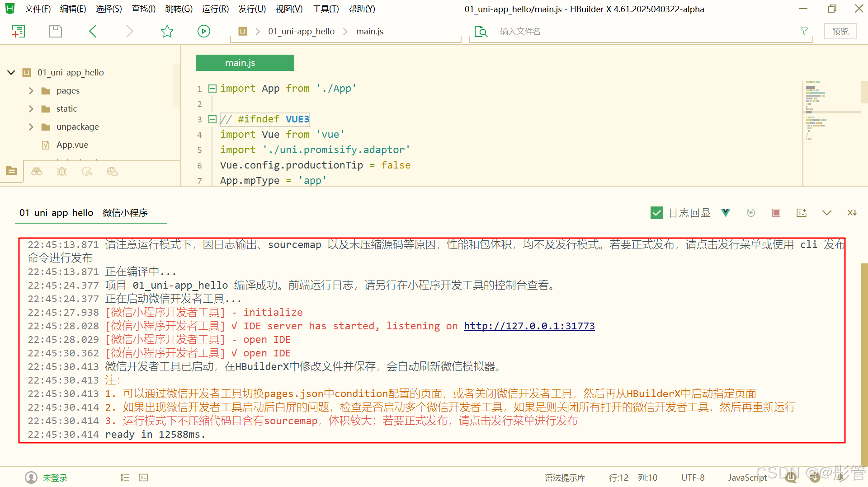Image resolution: width=868 pixels, height=487 pixels.
Task: Click 01_uni-app_hello in the breadcrumb
Action: pos(301,31)
